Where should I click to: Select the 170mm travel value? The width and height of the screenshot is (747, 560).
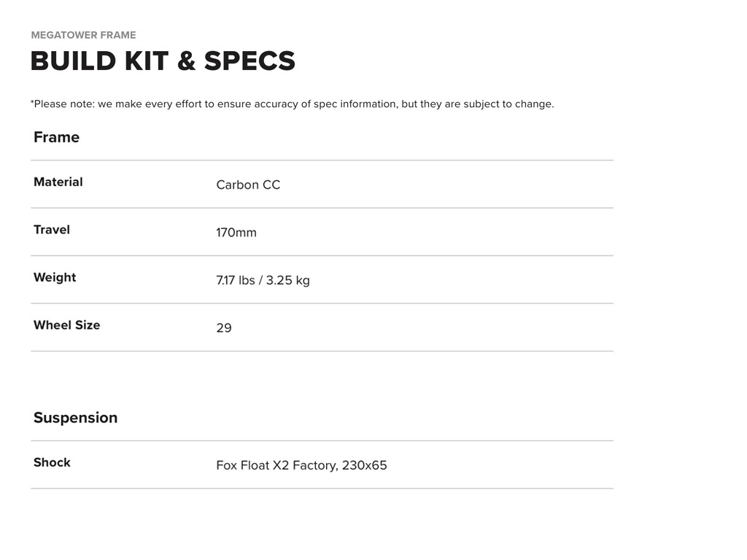point(236,233)
